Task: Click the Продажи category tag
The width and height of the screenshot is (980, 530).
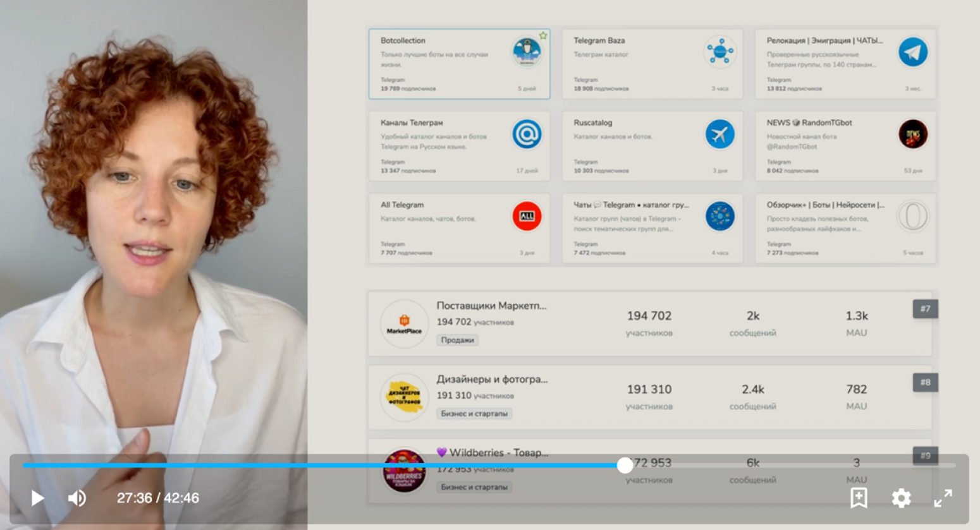Action: (x=457, y=340)
